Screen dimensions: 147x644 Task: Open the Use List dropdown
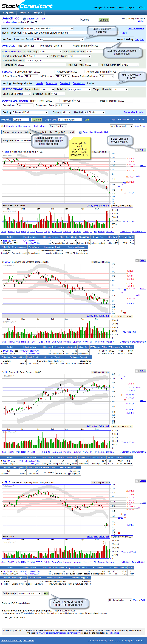pyautogui.click(x=94, y=113)
